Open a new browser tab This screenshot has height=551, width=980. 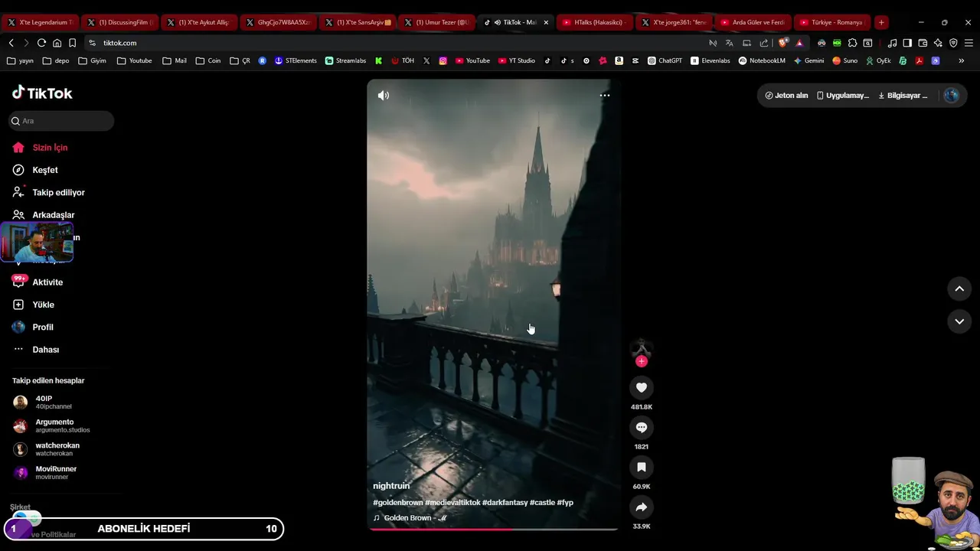pyautogui.click(x=881, y=22)
